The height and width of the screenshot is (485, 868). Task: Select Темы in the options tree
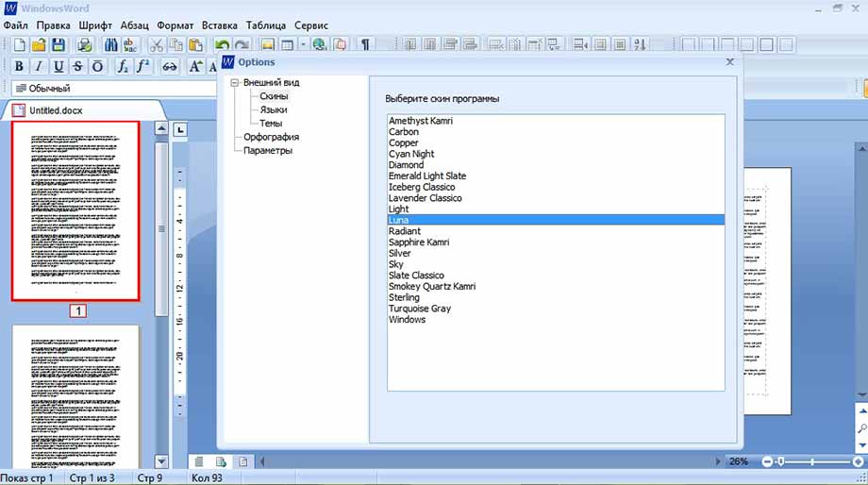click(x=271, y=123)
